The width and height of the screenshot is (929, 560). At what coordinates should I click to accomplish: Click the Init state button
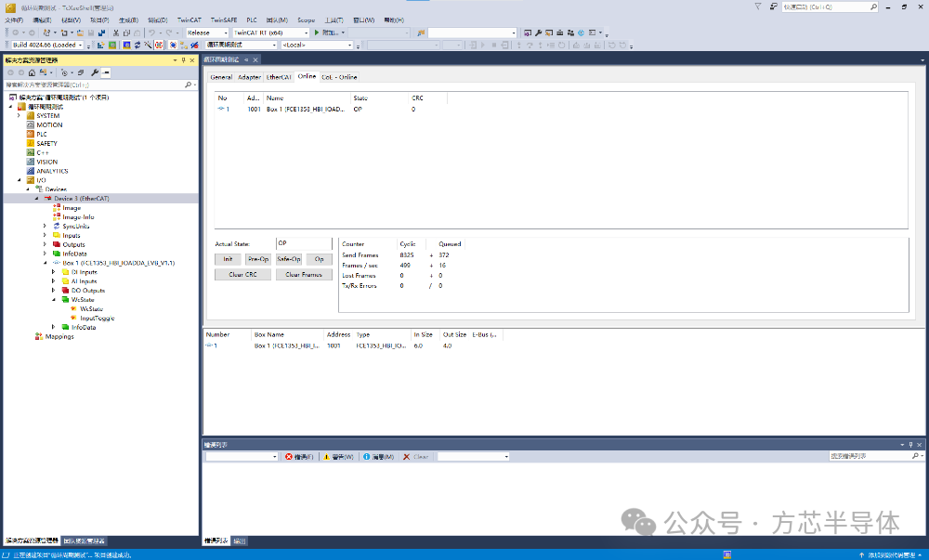pyautogui.click(x=228, y=259)
